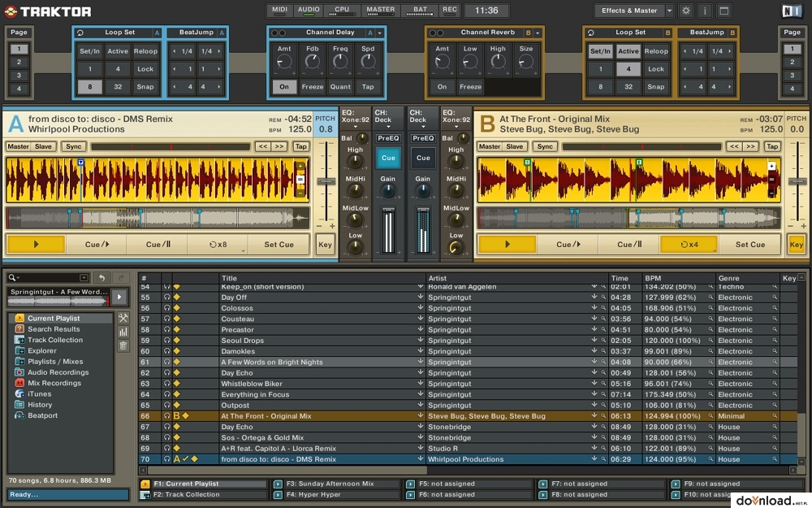Open the Channel Reverb effect selector arrow
This screenshot has width=812, height=508.
click(538, 33)
